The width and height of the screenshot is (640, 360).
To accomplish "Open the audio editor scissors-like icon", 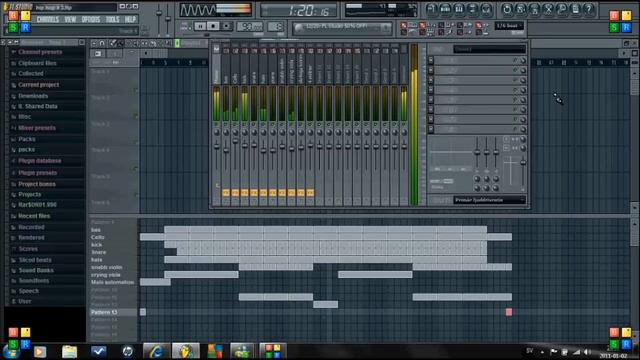I will 548,9.
